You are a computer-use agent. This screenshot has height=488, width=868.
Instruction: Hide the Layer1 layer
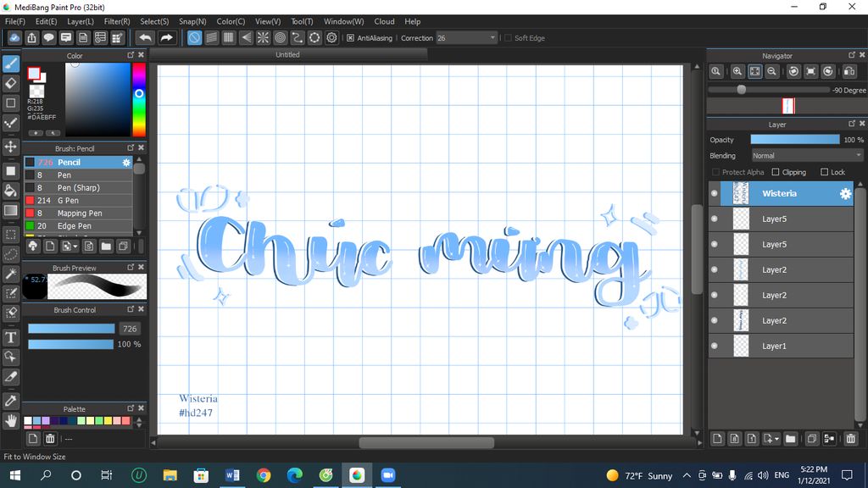714,346
